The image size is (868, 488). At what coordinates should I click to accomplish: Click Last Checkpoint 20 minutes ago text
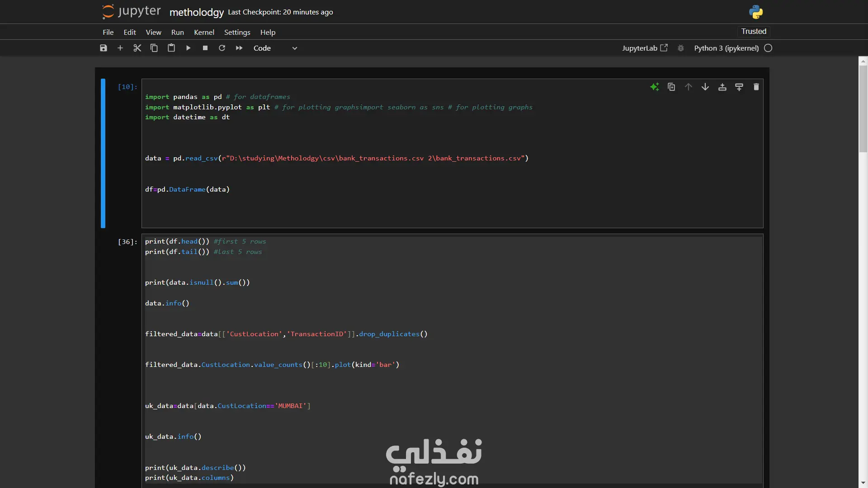pyautogui.click(x=280, y=12)
